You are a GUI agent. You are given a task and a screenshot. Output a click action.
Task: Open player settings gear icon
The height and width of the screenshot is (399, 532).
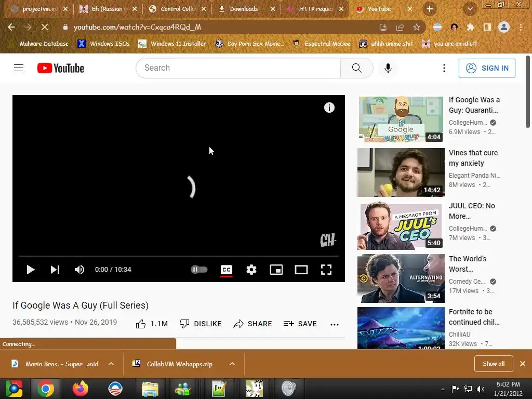[251, 270]
